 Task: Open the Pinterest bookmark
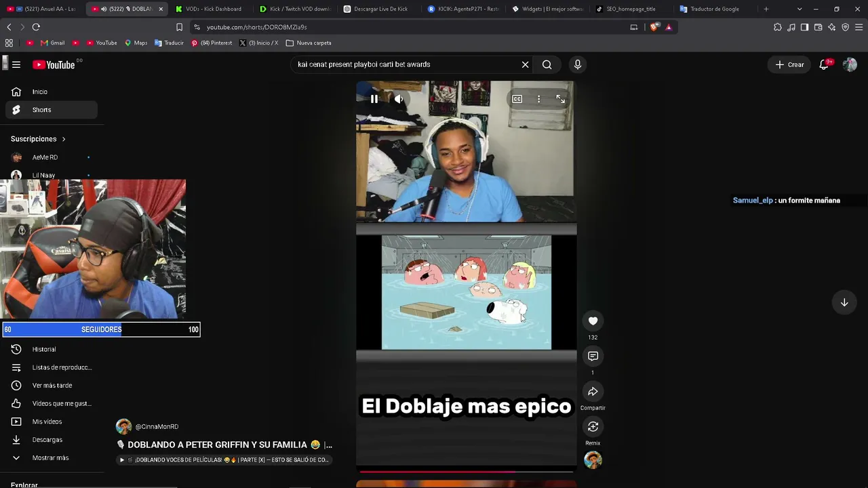212,43
